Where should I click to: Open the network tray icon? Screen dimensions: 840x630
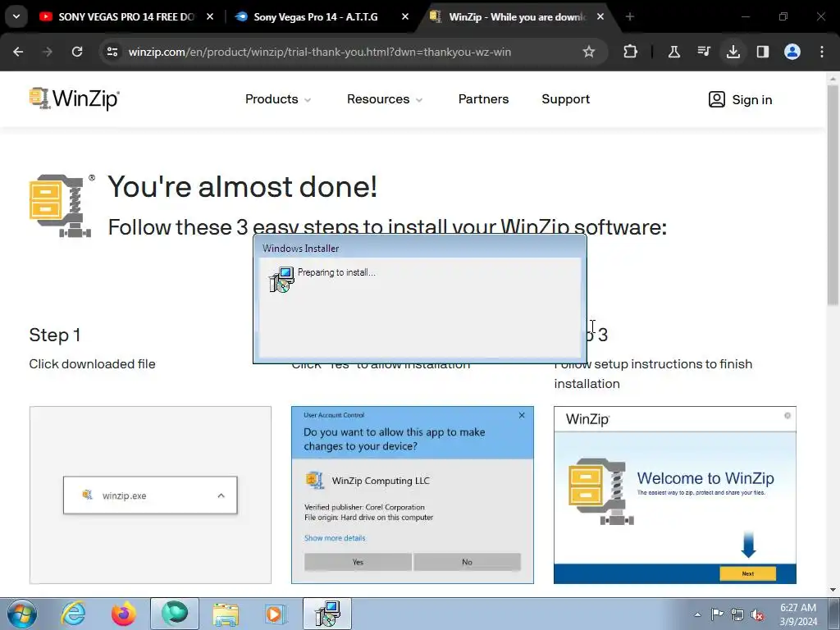click(737, 614)
